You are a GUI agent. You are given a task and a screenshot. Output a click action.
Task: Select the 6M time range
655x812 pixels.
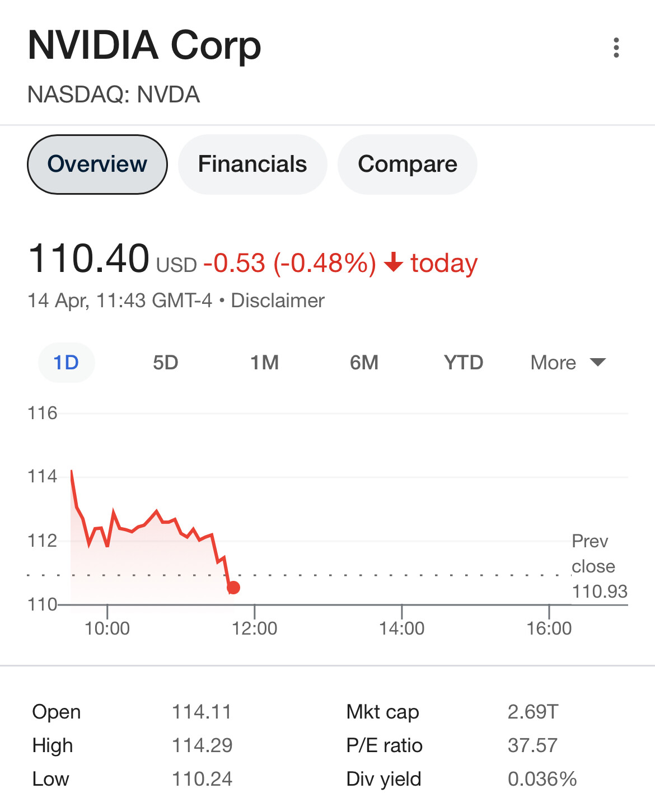pyautogui.click(x=364, y=363)
